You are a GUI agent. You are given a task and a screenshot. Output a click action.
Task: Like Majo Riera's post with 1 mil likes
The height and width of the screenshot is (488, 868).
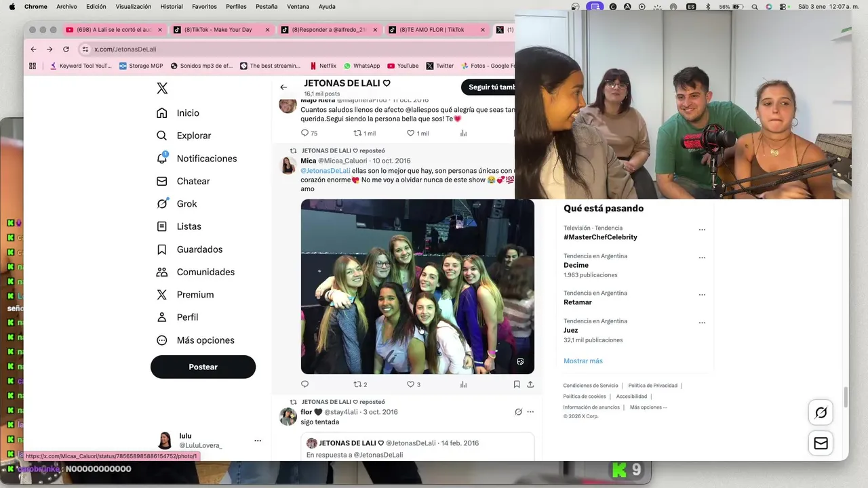click(418, 134)
